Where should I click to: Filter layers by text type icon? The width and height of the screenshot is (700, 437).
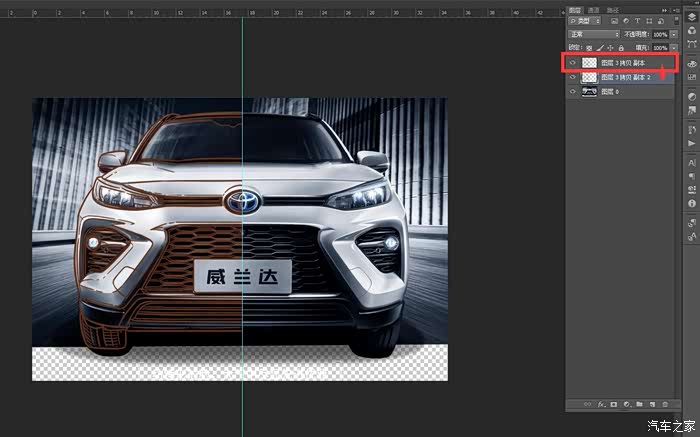636,21
